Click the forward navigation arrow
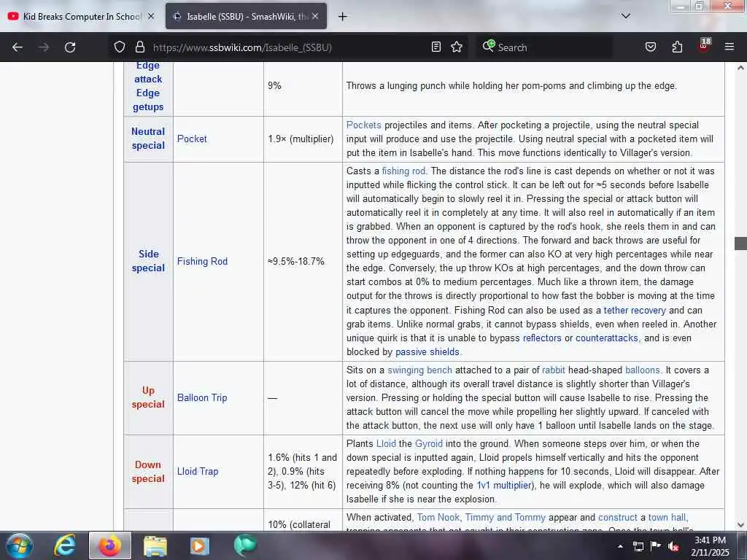This screenshot has height=560, width=747. click(x=44, y=47)
